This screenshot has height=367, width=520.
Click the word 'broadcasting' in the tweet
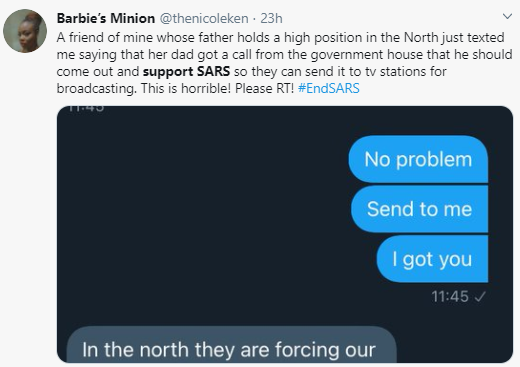click(x=96, y=88)
